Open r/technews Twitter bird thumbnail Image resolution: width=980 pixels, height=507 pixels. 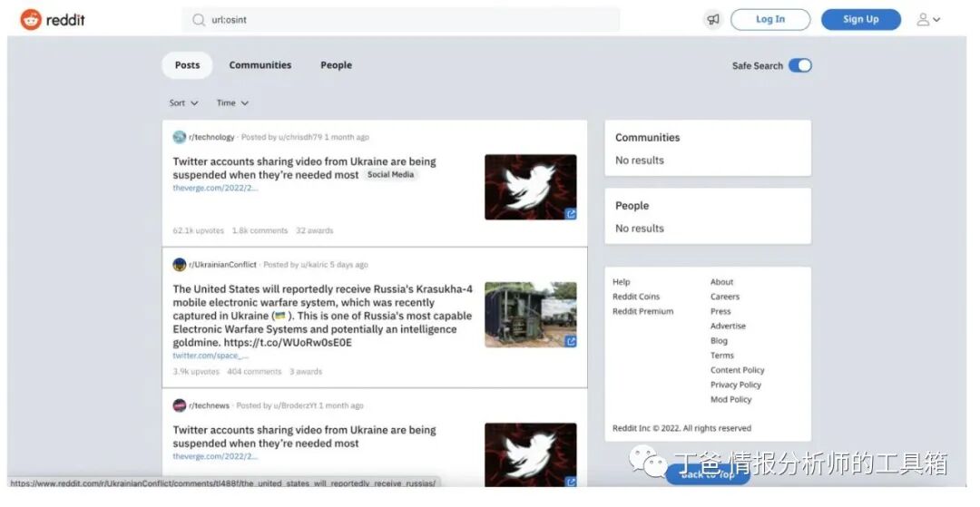[531, 455]
